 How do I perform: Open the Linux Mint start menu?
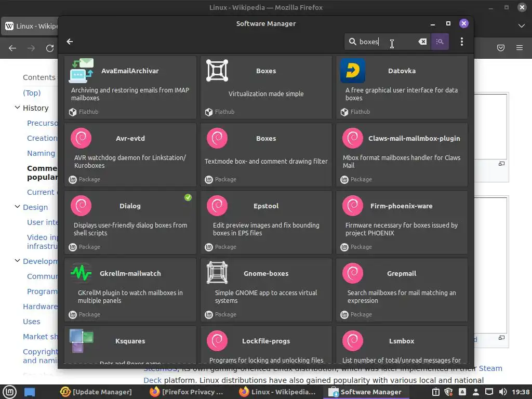pos(9,392)
